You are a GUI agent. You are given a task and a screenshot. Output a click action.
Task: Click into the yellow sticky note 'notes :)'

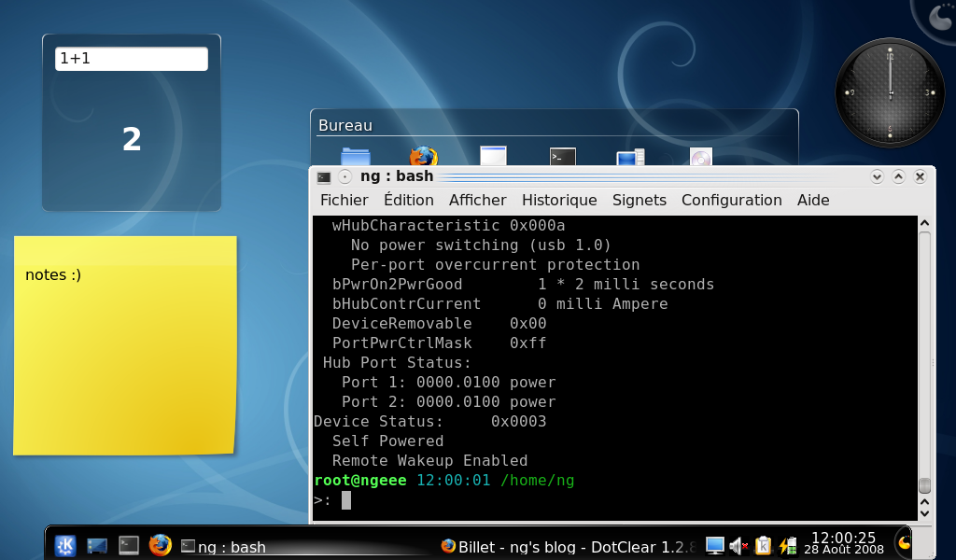click(x=125, y=345)
